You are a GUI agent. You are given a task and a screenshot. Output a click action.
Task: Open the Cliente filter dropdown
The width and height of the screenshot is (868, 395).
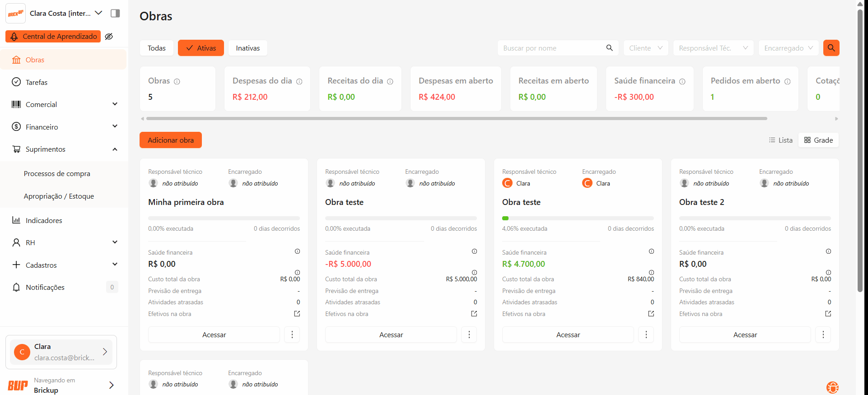pyautogui.click(x=645, y=48)
